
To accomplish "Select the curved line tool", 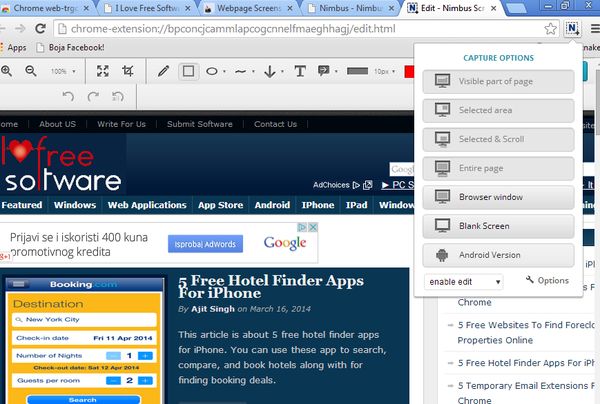I will 240,71.
